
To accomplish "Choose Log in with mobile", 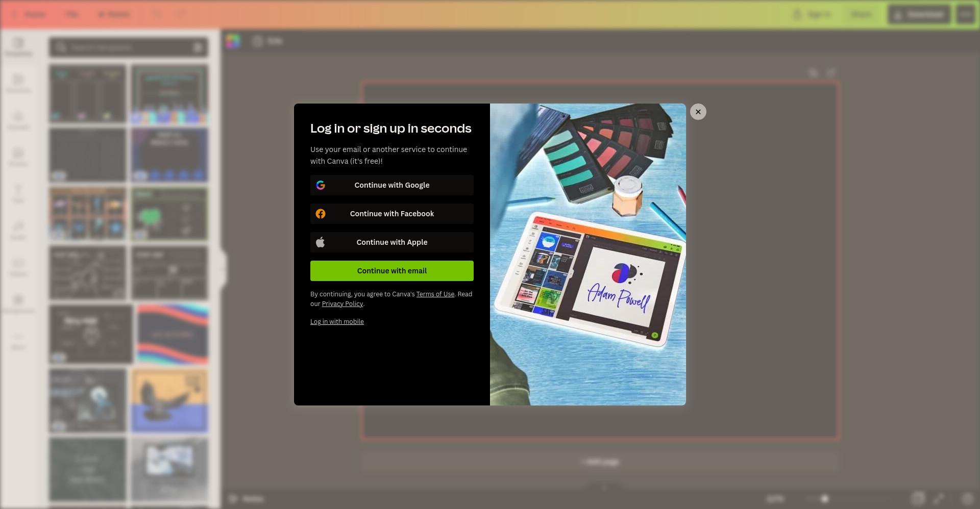I will (x=337, y=322).
